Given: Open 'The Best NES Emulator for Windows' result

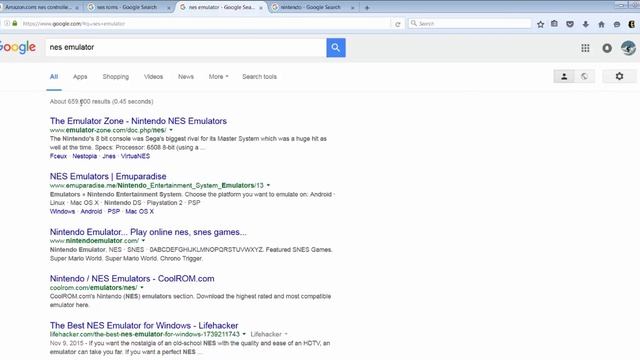Looking at the screenshot, I should click(x=144, y=325).
